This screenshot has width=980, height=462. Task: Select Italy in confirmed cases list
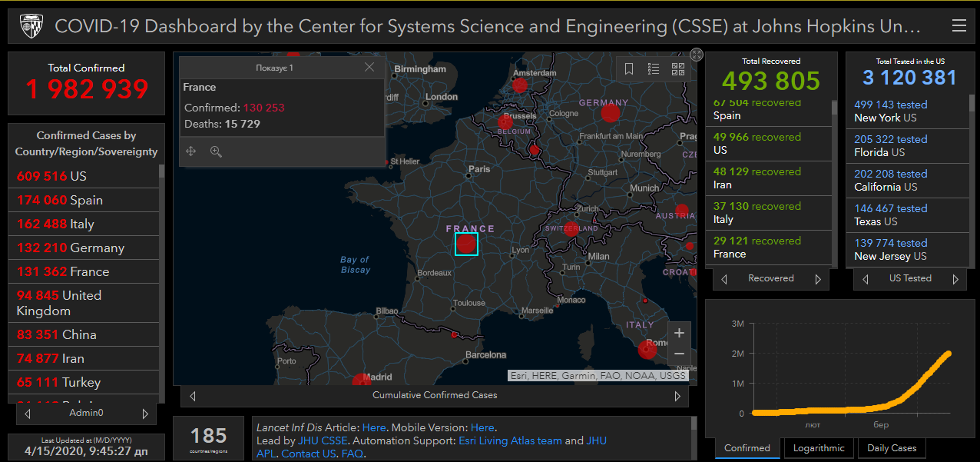coord(84,224)
